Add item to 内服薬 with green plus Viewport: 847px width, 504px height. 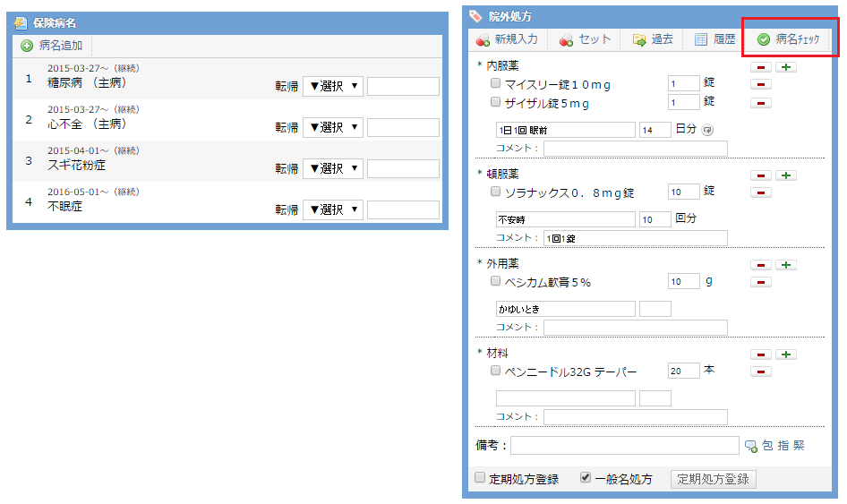pyautogui.click(x=786, y=67)
